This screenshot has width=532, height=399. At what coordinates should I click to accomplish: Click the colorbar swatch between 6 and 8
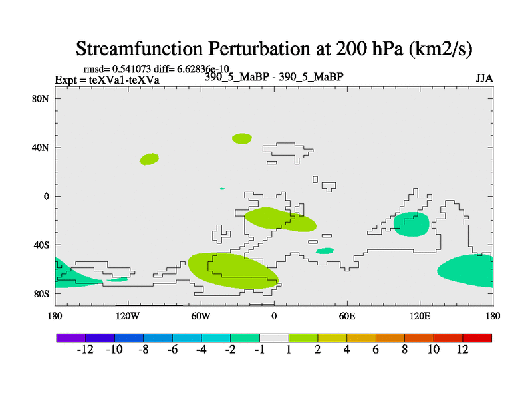pos(390,338)
